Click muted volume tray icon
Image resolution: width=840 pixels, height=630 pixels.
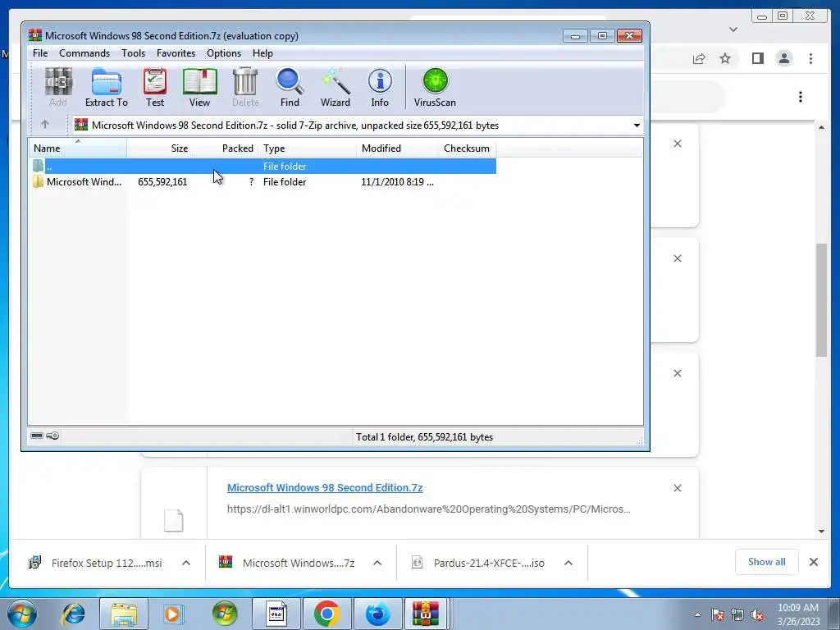pos(757,614)
